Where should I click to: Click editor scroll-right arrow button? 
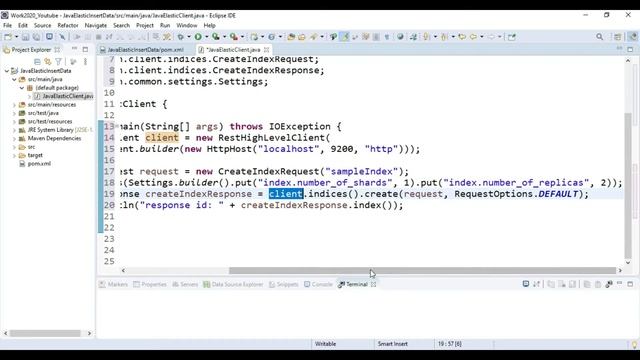tap(620, 270)
